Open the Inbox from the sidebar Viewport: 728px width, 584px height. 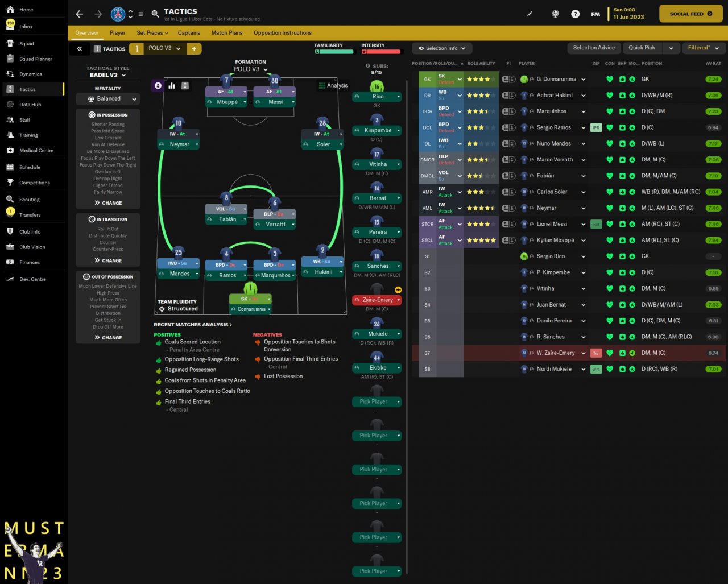[x=26, y=27]
